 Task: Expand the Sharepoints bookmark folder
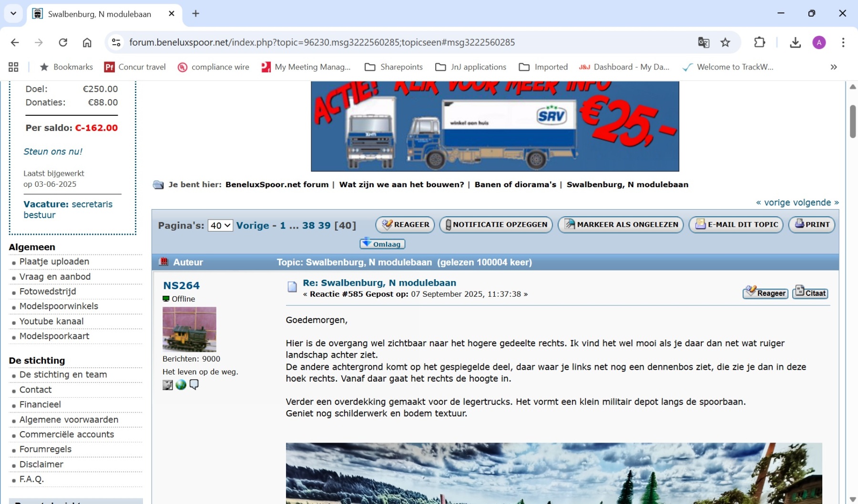click(393, 67)
